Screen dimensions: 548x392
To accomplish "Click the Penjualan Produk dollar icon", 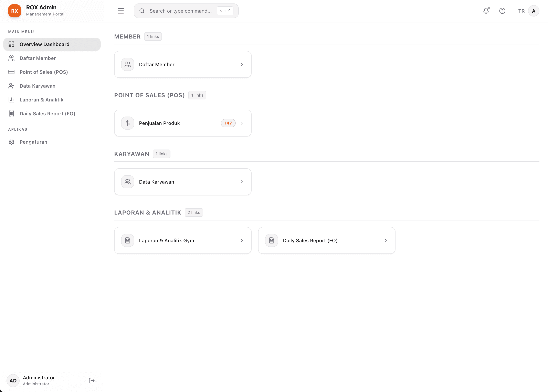I will [x=128, y=123].
